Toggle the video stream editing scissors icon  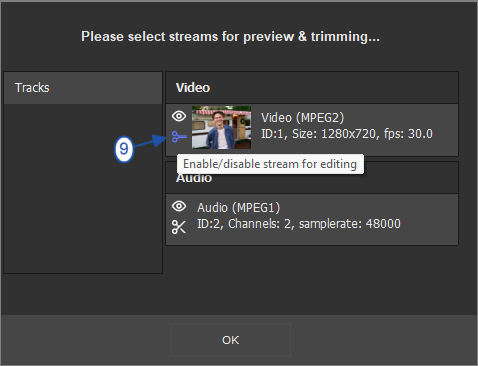click(x=179, y=137)
